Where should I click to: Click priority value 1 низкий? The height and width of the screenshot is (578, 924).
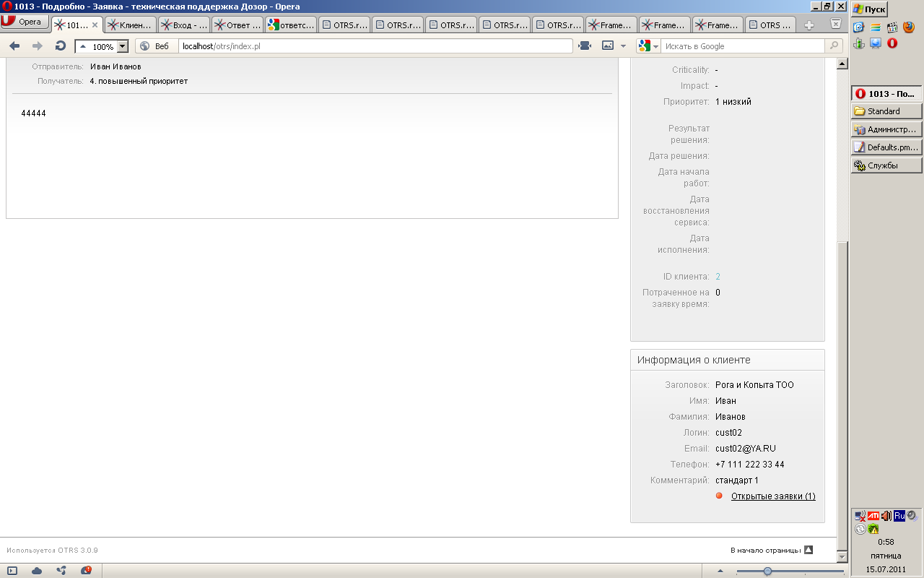coord(733,102)
